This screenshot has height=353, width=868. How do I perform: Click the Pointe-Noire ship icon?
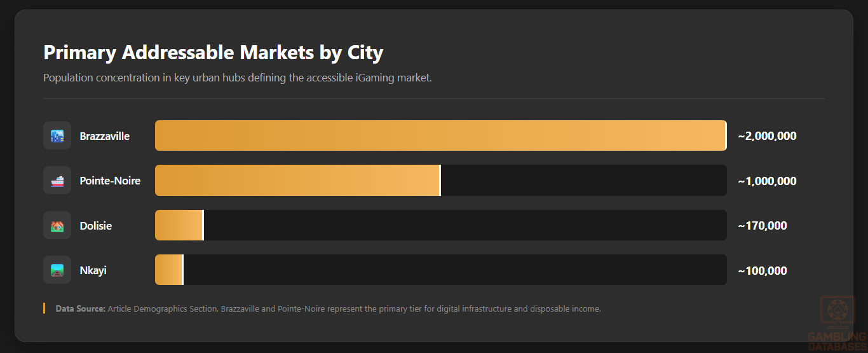click(57, 181)
